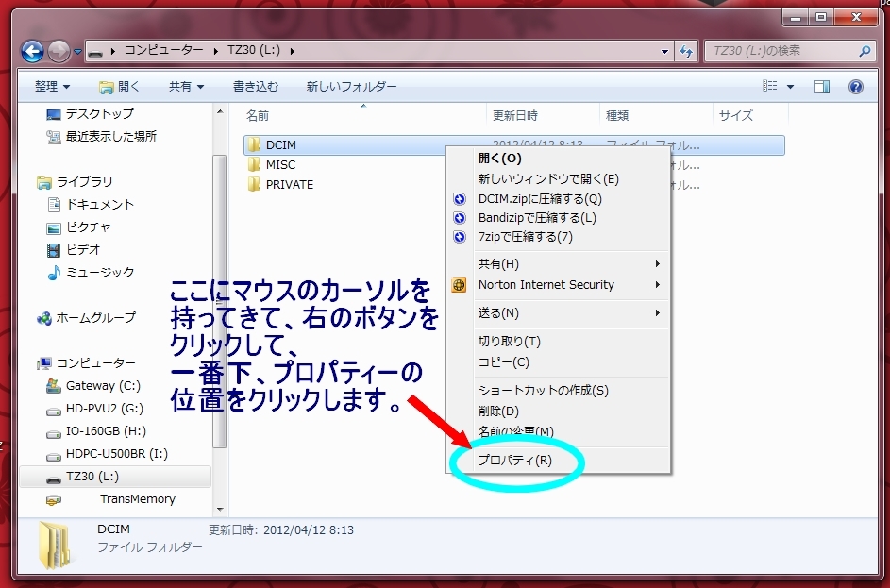
Task: Select the TZ30 (L:) drive
Action: tap(115, 477)
